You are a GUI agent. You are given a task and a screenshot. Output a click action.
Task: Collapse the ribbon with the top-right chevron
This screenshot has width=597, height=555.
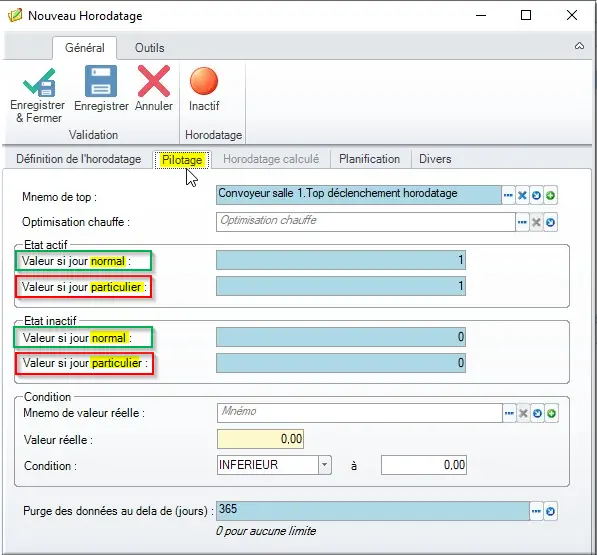(579, 46)
